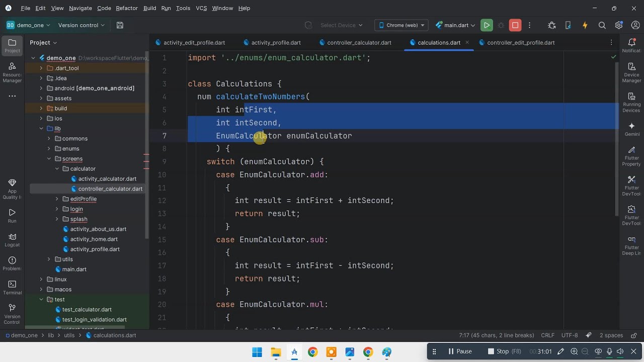Click the save icon in toolbar

120,25
